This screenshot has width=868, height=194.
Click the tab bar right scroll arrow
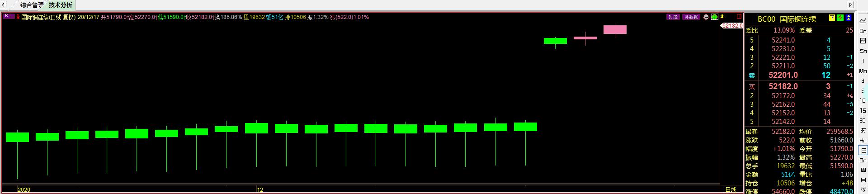[x=850, y=5]
